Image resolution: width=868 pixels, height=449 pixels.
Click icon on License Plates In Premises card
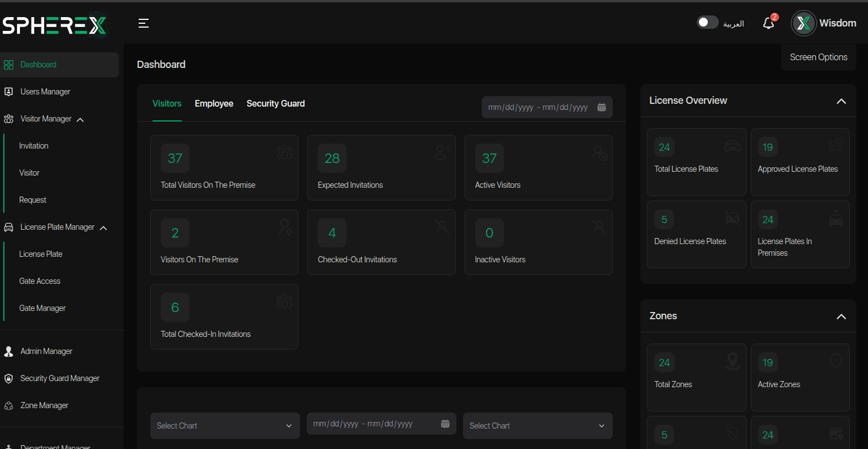[836, 218]
